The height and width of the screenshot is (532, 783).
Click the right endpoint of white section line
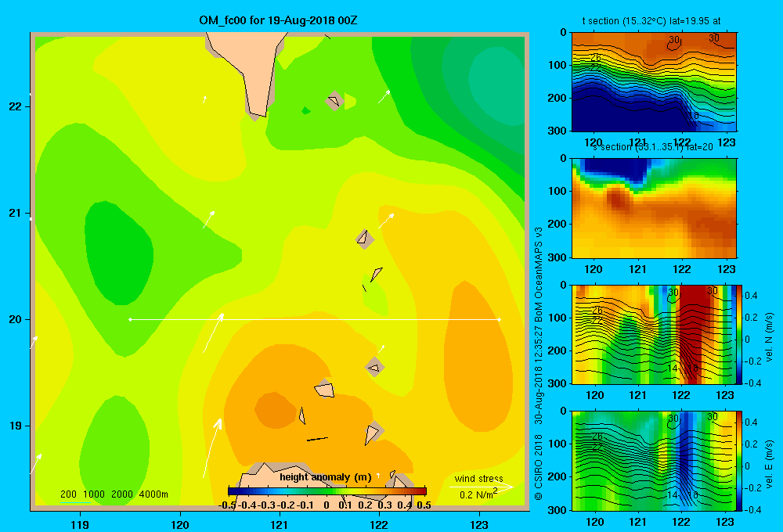500,319
